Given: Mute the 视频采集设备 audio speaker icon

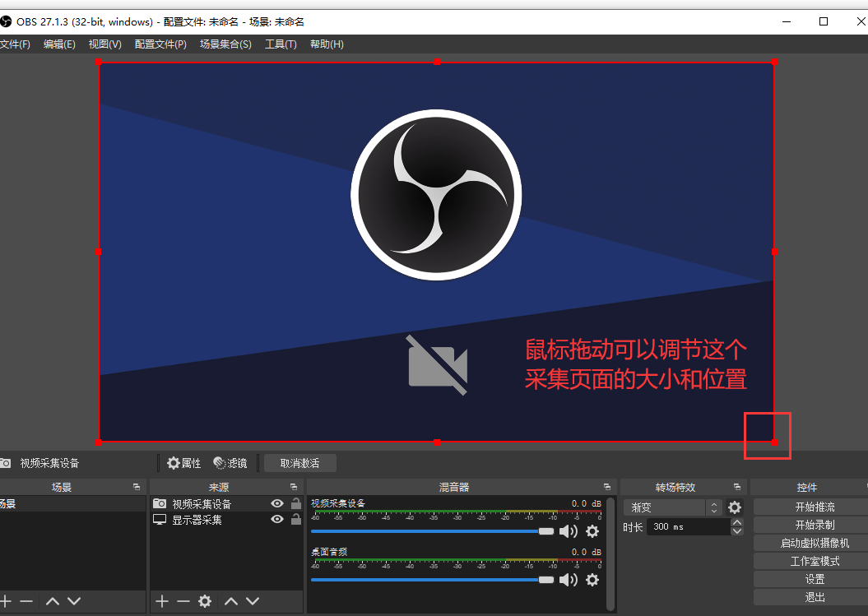Looking at the screenshot, I should click(x=568, y=531).
